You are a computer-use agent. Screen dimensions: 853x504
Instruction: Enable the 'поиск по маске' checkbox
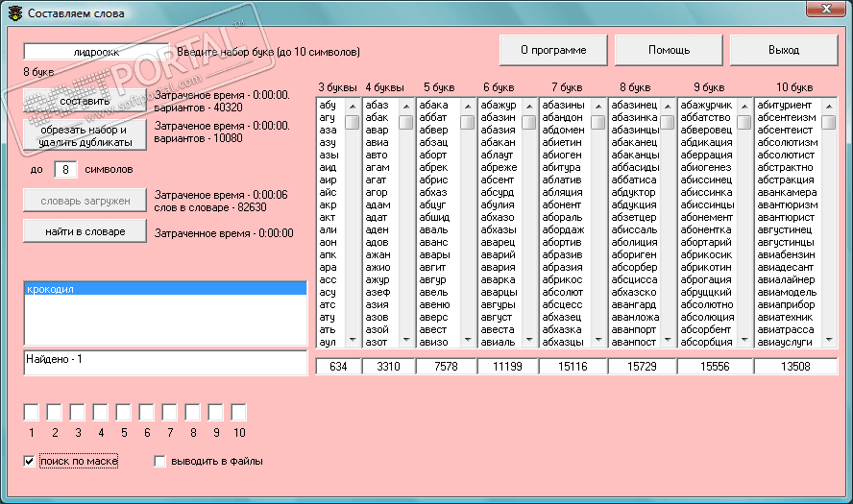click(30, 462)
